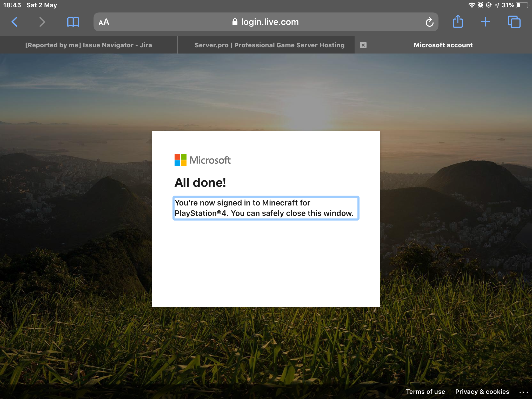The image size is (532, 399).
Task: Tap the Safari forward arrow
Action: click(x=42, y=22)
